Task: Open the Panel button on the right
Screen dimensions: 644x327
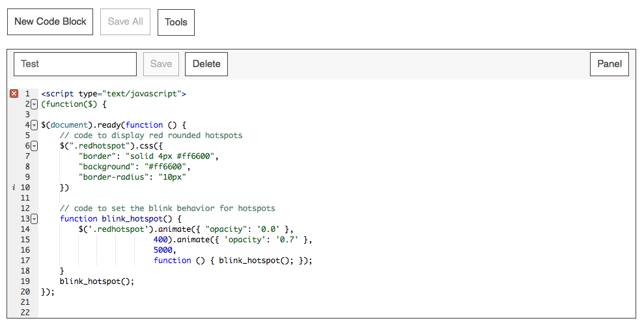Action: [609, 64]
